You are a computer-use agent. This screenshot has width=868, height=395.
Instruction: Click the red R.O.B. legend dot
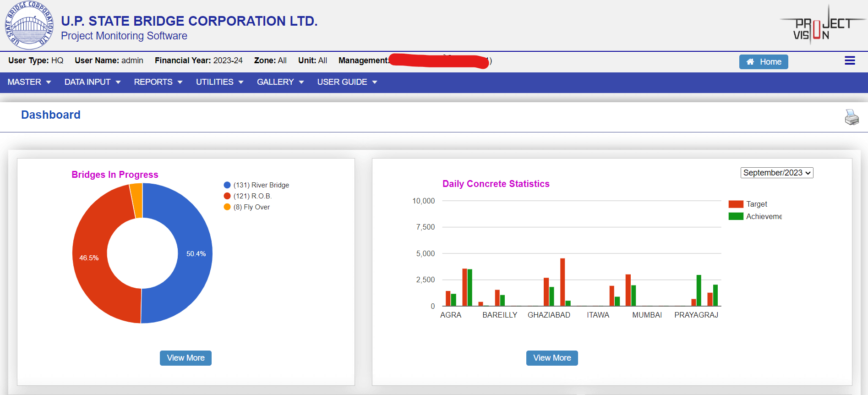click(x=227, y=196)
